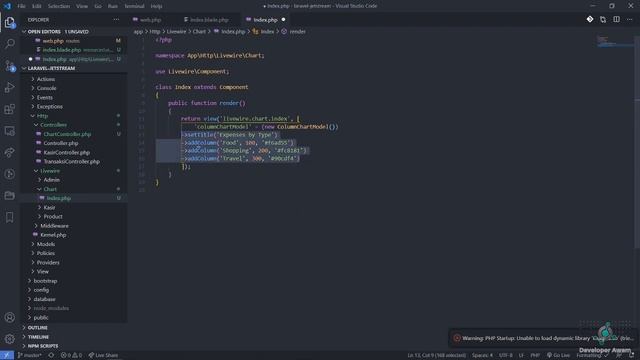Expand the Actions folder
This screenshot has height=360, width=640.
coord(45,79)
